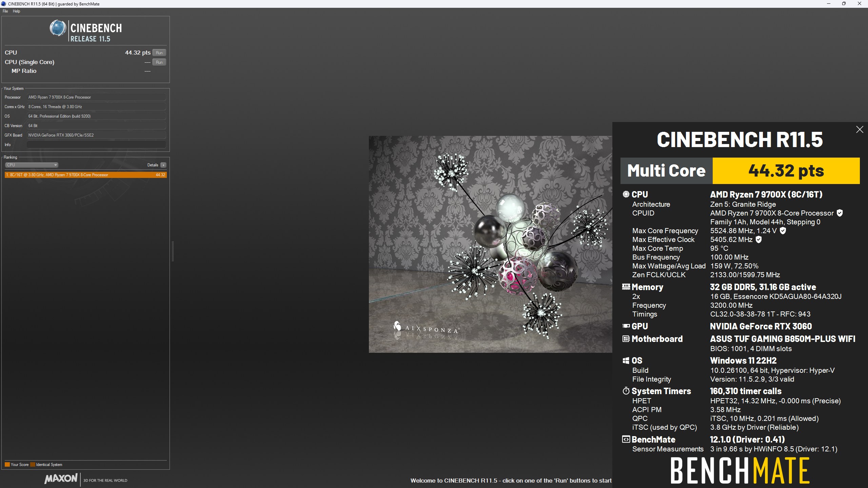The height and width of the screenshot is (488, 868).
Task: Click the 159 W, 72.50% wattage value
Action: [734, 266]
